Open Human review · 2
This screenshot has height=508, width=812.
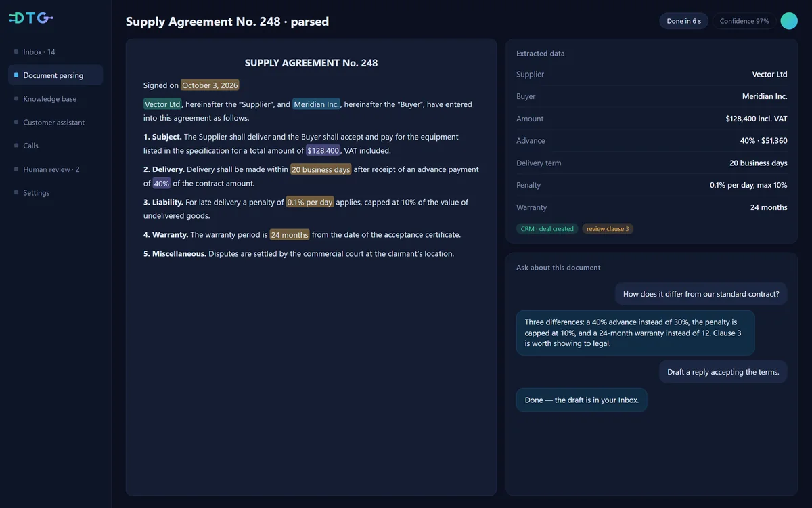(x=55, y=169)
